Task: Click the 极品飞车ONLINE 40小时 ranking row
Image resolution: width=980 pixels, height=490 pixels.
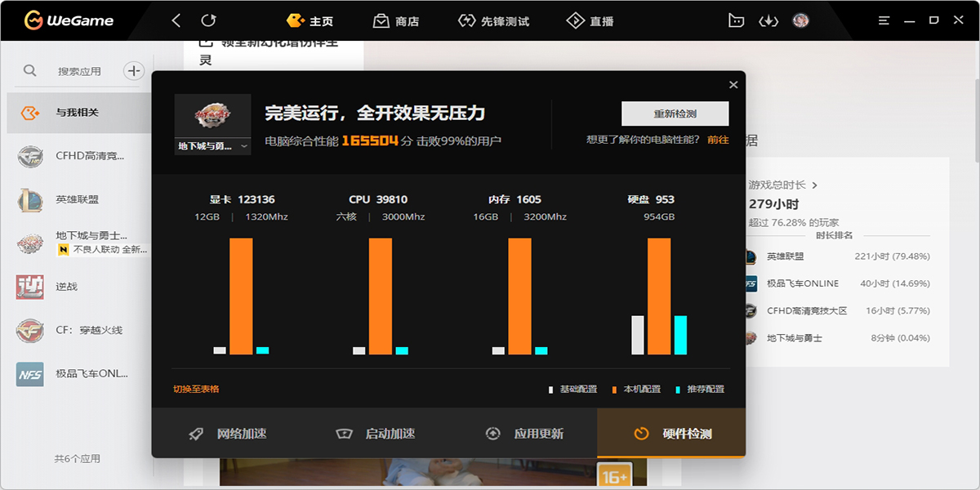Action: (x=837, y=283)
